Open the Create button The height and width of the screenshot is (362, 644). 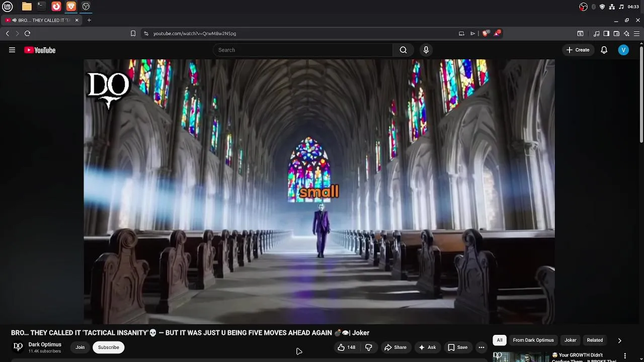click(578, 50)
